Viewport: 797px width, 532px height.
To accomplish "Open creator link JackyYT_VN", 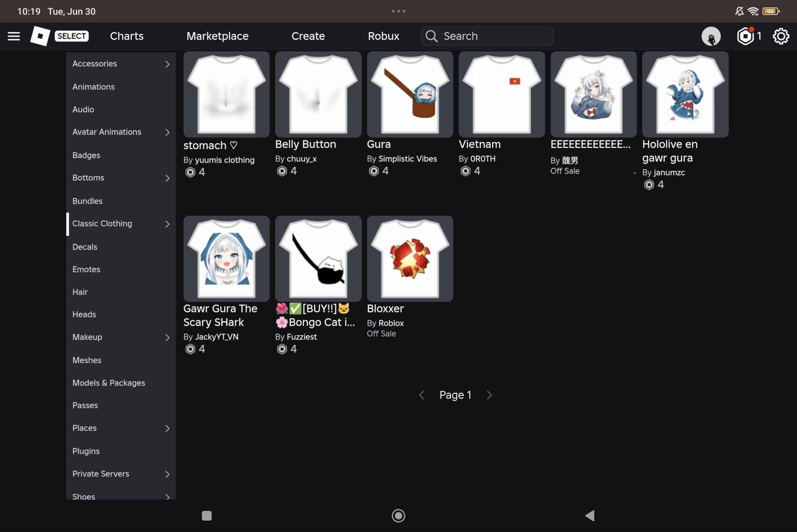I will point(217,337).
